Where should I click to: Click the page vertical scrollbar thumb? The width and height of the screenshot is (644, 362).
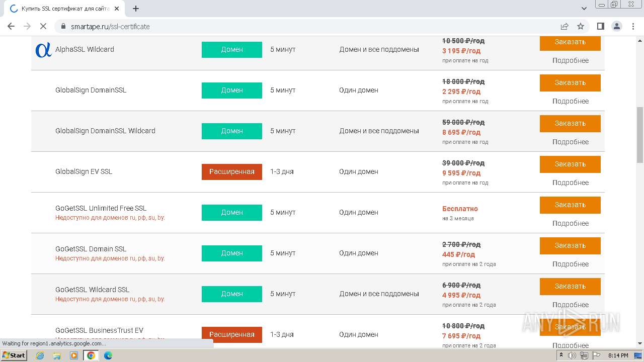point(640,135)
